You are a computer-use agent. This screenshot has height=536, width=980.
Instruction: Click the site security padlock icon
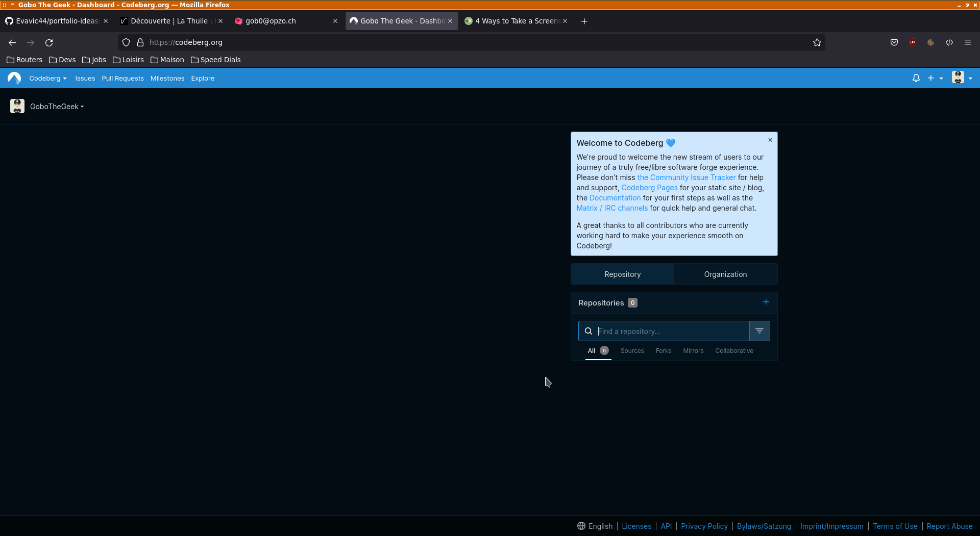click(x=140, y=43)
